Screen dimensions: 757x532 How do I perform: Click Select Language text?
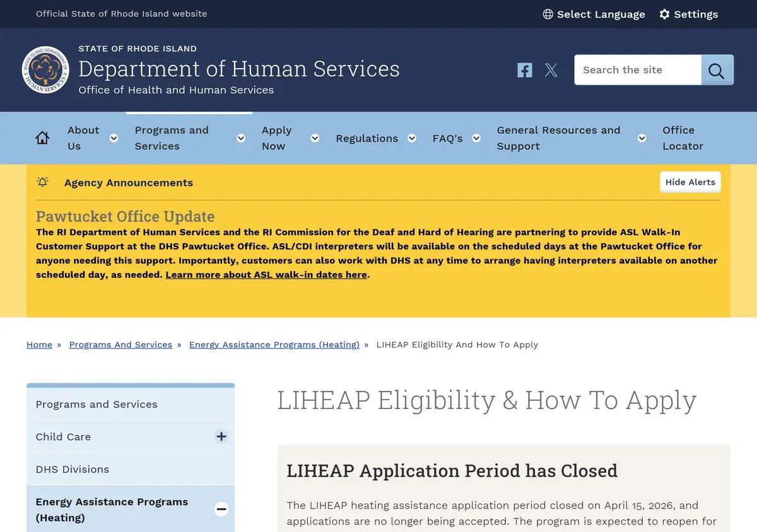tap(601, 14)
